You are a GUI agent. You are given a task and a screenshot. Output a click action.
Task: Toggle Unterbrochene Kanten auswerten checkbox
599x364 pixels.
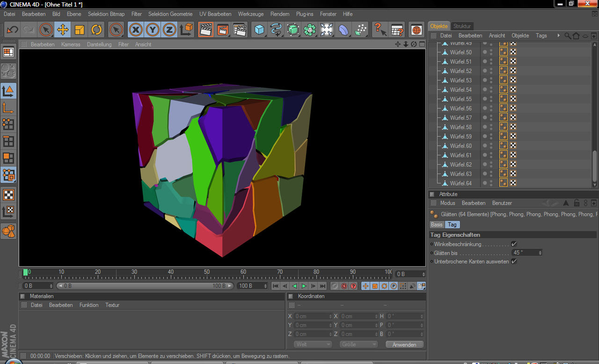pyautogui.click(x=514, y=262)
